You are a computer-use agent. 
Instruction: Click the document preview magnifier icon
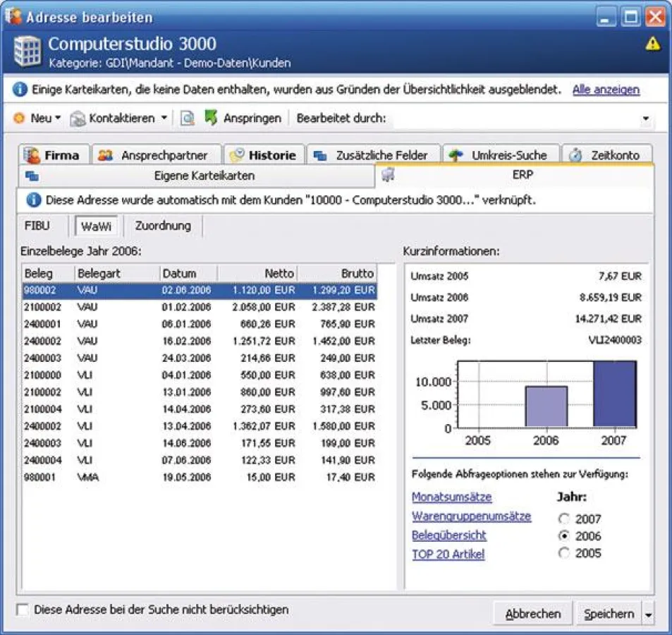187,119
